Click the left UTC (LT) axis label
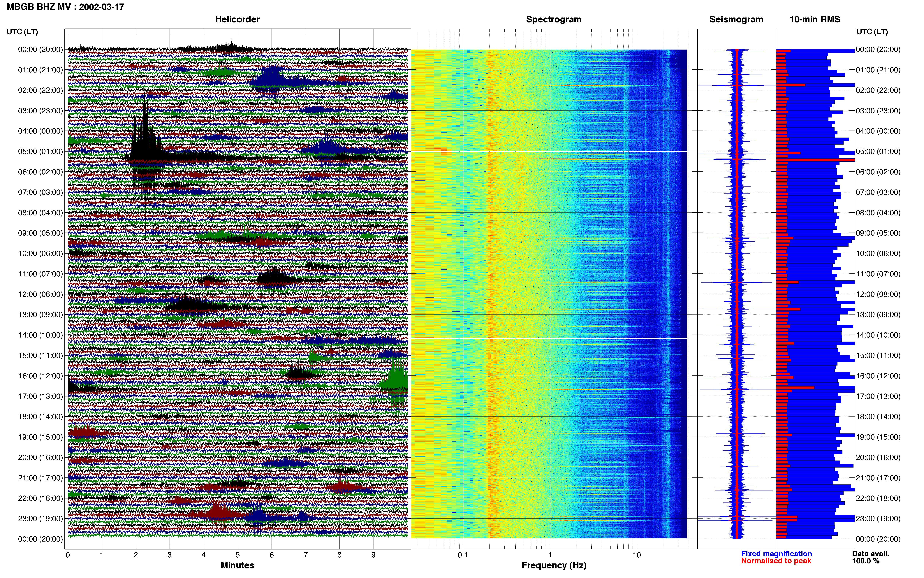Viewport: 924px width, 578px height. click(x=22, y=32)
